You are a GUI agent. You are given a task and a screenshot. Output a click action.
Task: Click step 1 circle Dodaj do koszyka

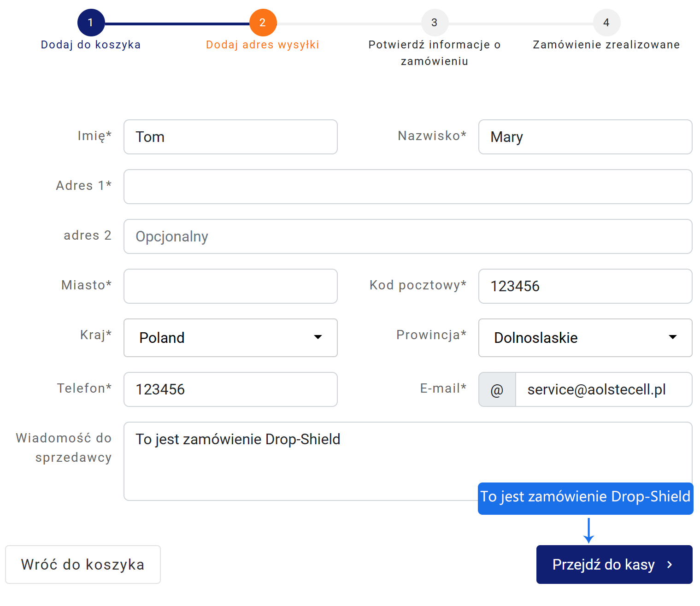click(x=91, y=23)
